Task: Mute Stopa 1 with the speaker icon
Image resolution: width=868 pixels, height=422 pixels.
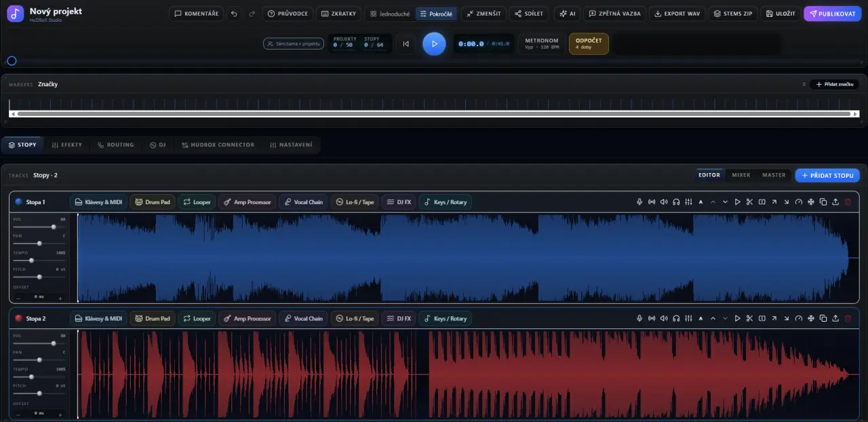Action: point(664,202)
